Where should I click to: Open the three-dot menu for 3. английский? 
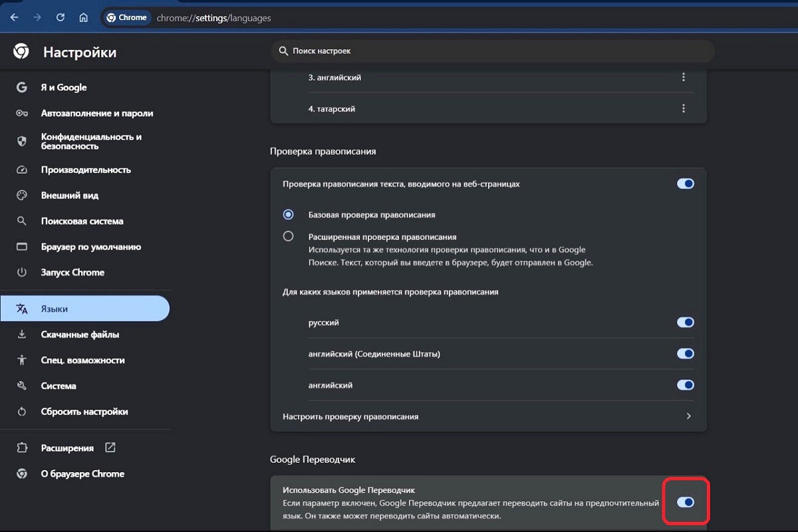tap(684, 78)
